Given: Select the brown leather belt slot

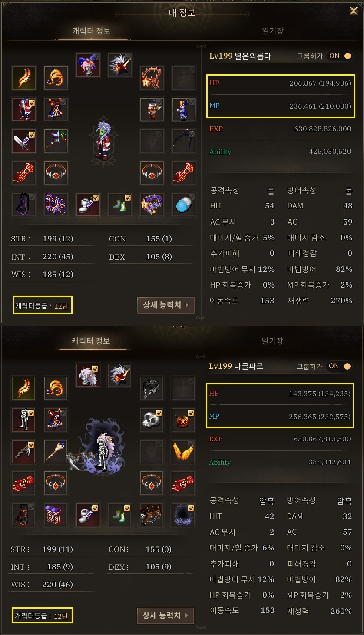Looking at the screenshot, I should pos(152,514).
